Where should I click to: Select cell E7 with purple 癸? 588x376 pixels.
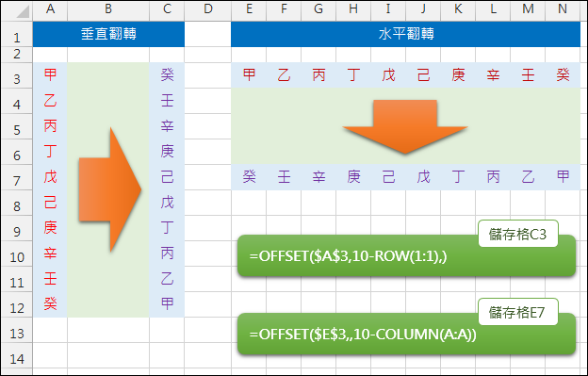point(249,177)
